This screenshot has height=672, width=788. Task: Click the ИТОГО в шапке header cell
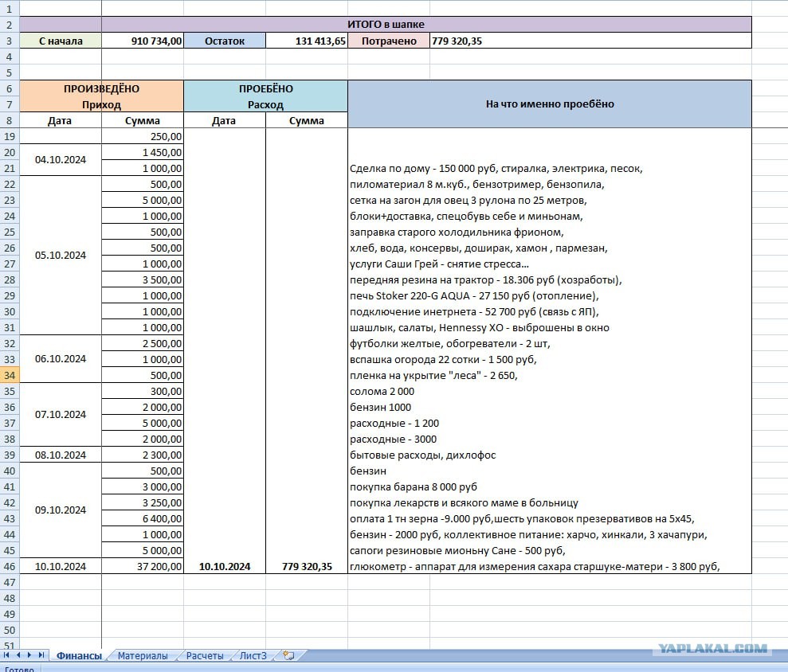[386, 24]
